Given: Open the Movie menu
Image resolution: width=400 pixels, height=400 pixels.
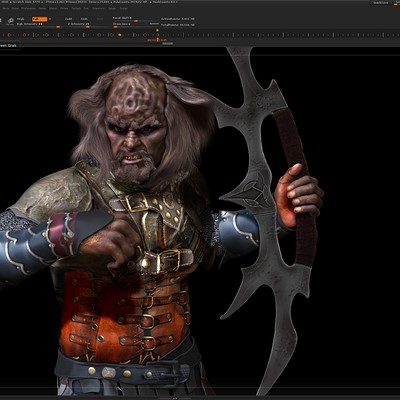Looking at the screenshot, I should tap(6, 8).
